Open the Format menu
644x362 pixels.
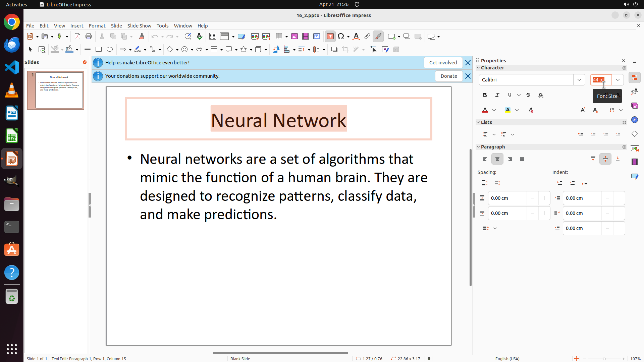97,26
